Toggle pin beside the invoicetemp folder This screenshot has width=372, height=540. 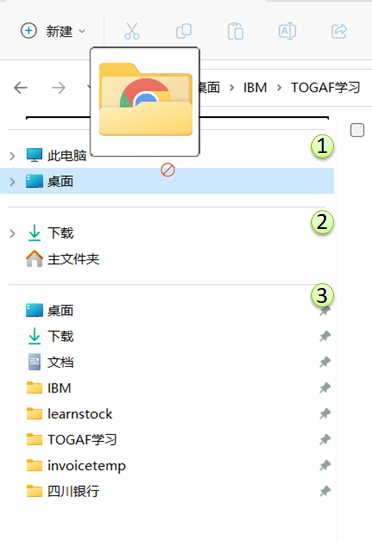pos(325,465)
